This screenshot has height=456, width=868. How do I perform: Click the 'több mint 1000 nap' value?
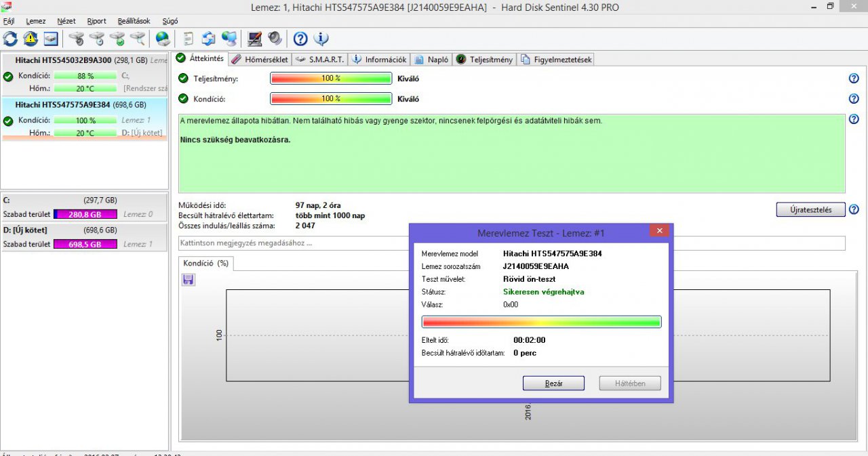330,215
